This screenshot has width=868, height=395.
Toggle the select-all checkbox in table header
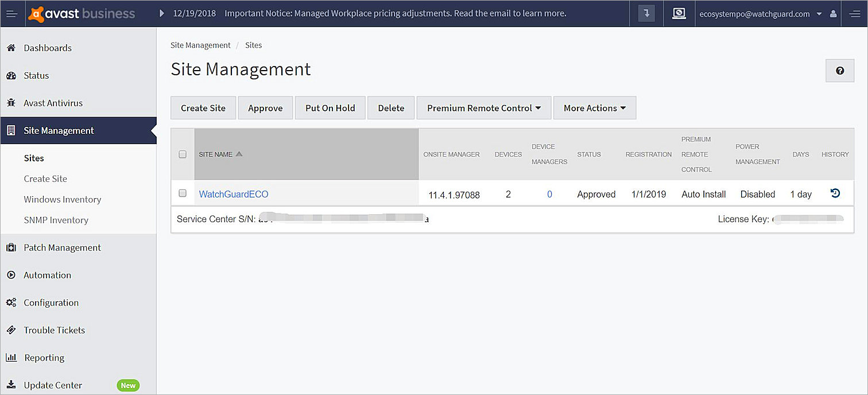pyautogui.click(x=183, y=154)
